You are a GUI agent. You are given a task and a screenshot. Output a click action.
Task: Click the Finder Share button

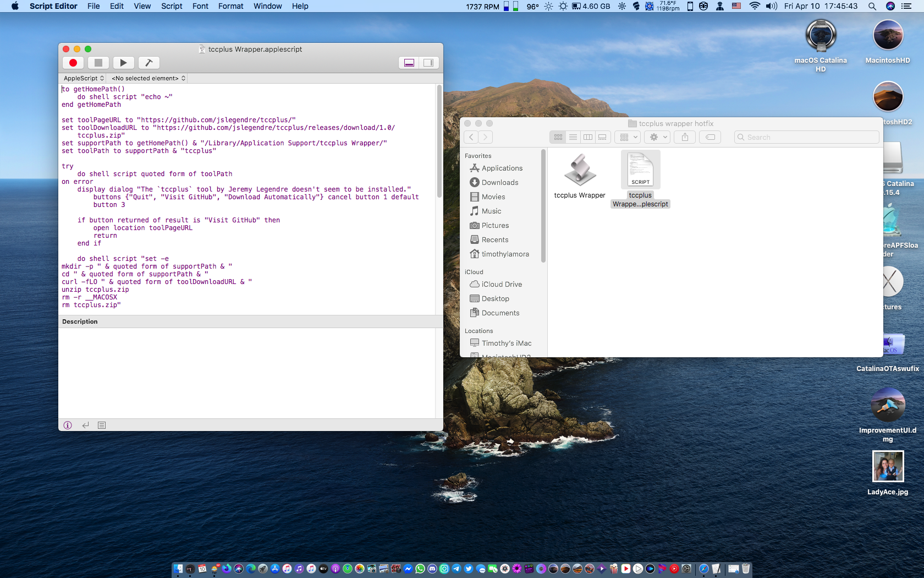(685, 137)
